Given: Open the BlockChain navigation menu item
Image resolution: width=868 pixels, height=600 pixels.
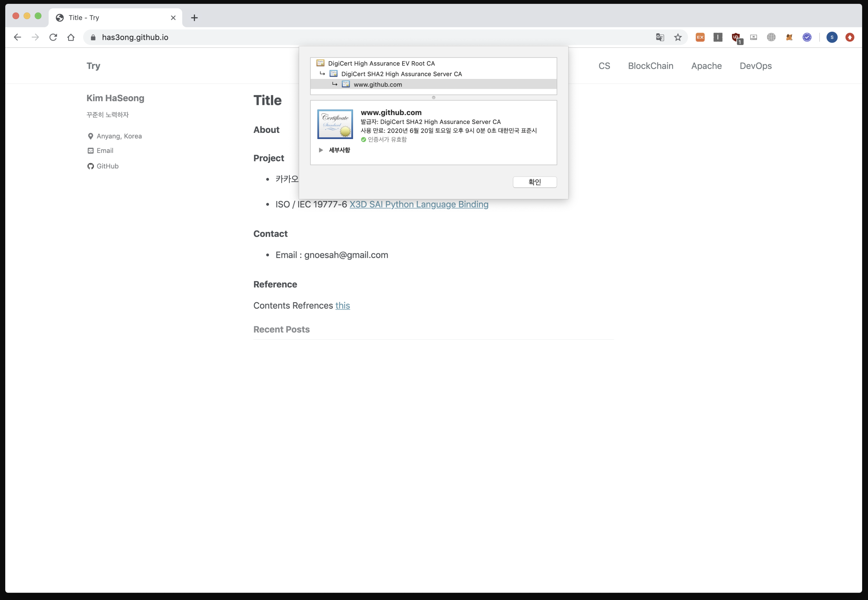Looking at the screenshot, I should [x=650, y=66].
